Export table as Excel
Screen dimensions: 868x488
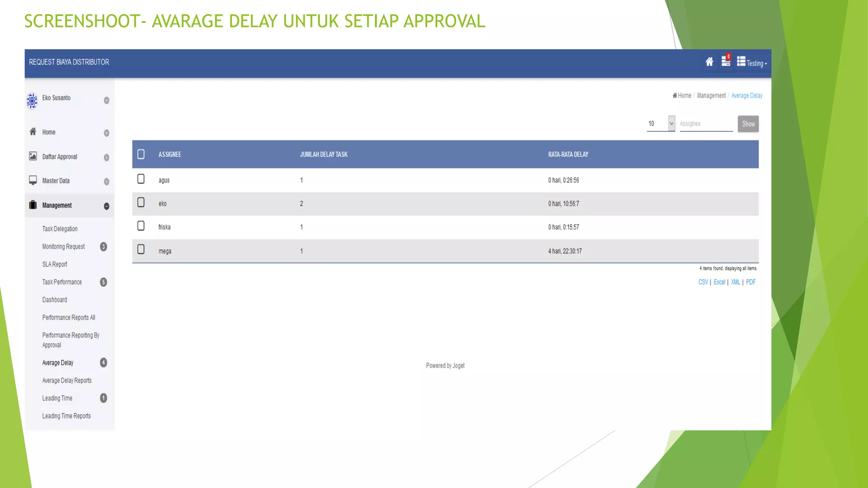[x=719, y=282]
